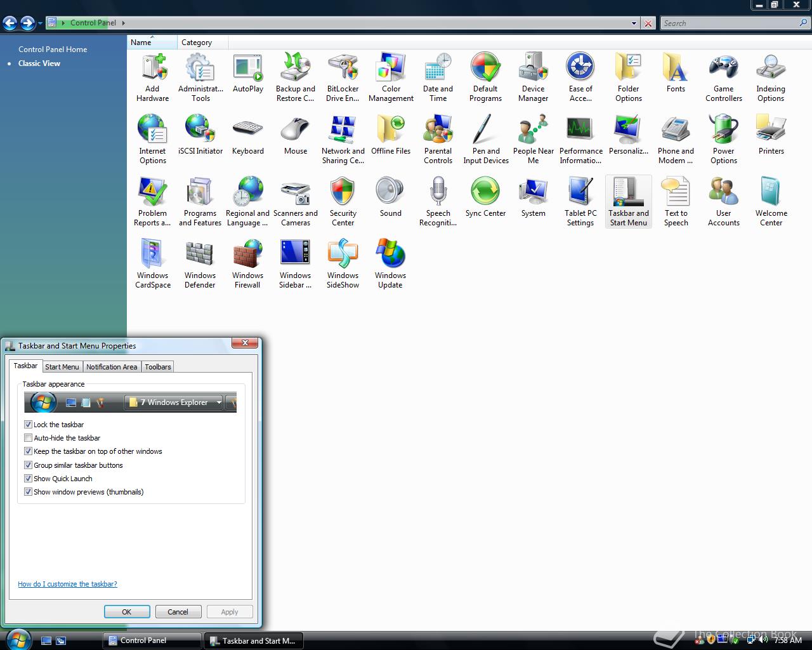Screen dimensions: 812x650
Task: Open Windows Firewall icon
Action: click(247, 264)
